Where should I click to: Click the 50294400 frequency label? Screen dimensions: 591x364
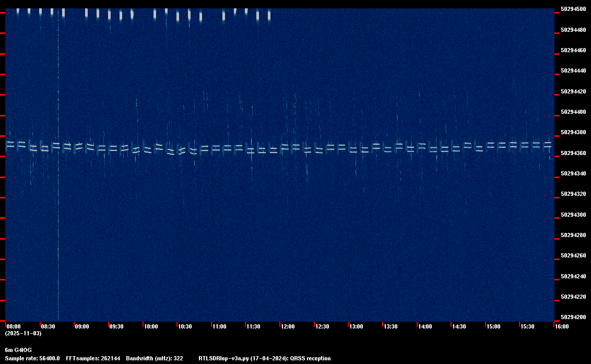pyautogui.click(x=573, y=112)
